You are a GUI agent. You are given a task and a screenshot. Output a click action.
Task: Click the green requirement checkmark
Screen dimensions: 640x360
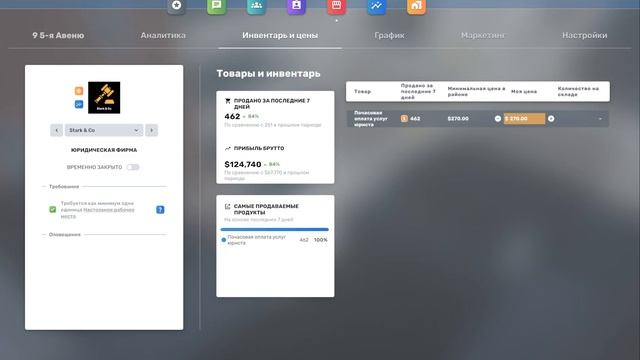click(x=53, y=209)
